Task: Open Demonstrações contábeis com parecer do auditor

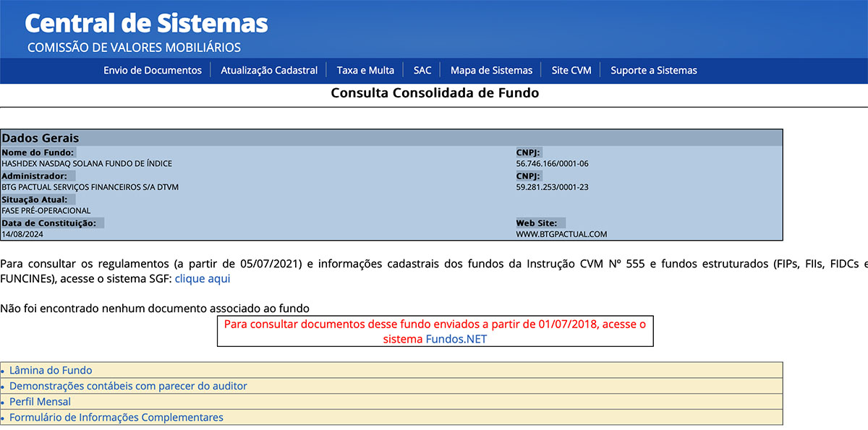Action: [x=128, y=386]
